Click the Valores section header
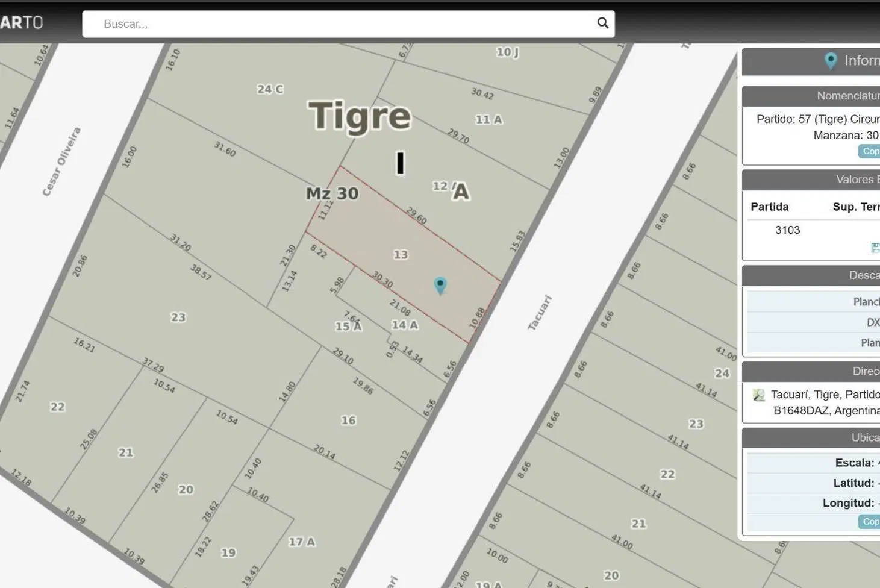Viewport: 880px width, 588px height. pyautogui.click(x=811, y=180)
